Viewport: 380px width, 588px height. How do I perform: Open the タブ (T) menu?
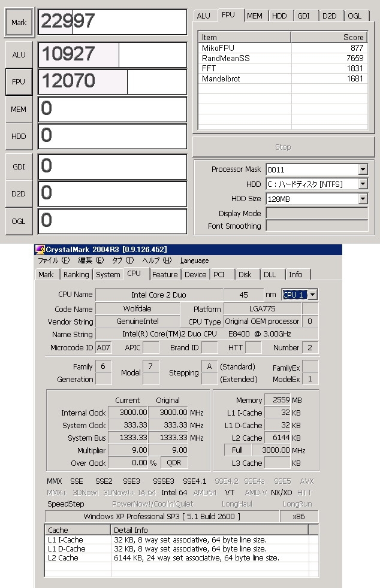tap(123, 260)
